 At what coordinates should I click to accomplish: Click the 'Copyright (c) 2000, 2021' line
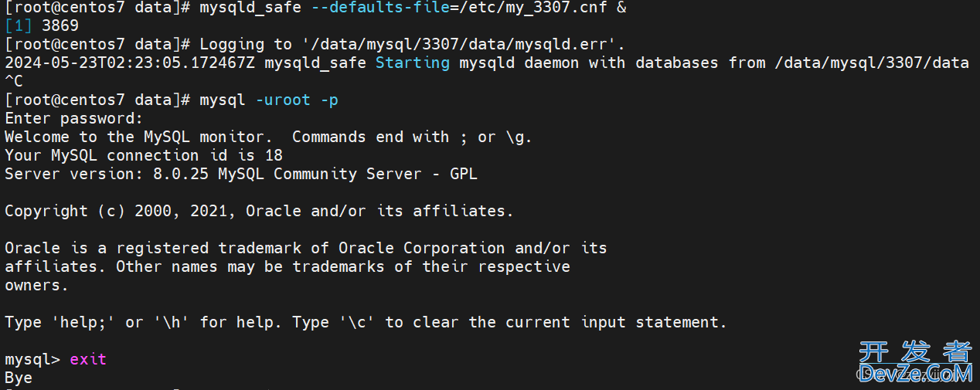pos(260,211)
